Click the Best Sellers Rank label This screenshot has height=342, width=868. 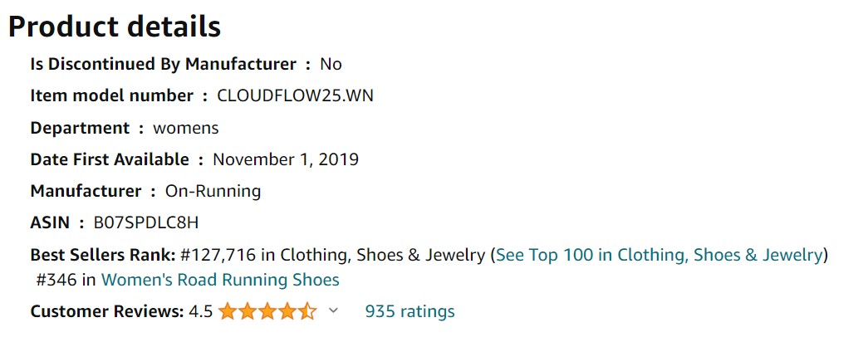tap(102, 254)
